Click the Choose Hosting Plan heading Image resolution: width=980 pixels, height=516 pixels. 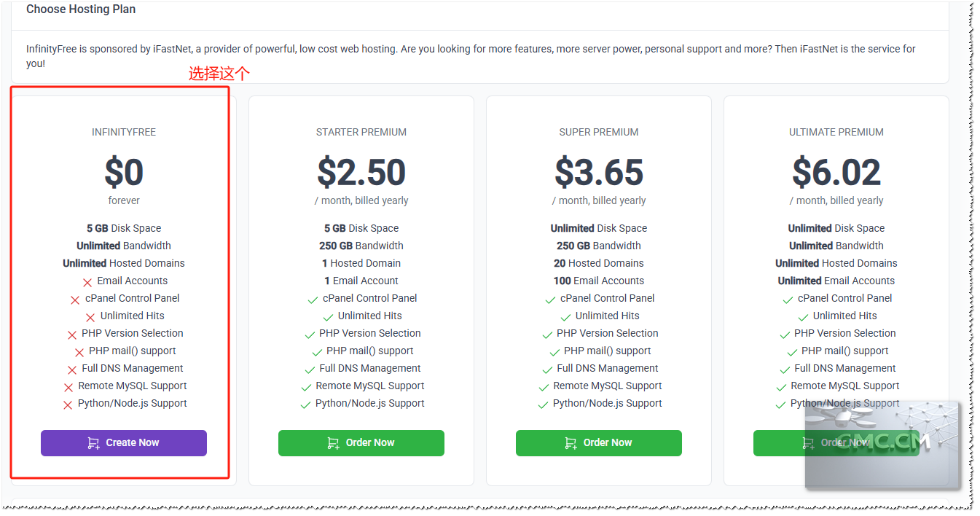[x=81, y=9]
